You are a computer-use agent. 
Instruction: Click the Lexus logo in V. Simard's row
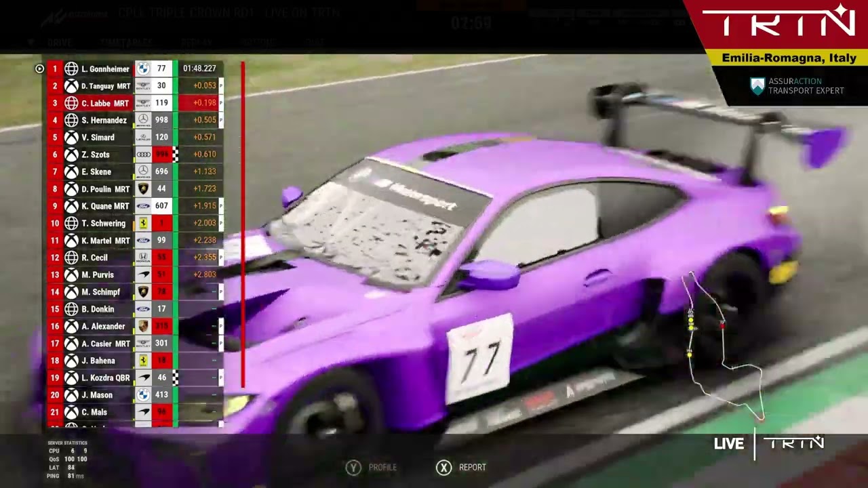pyautogui.click(x=143, y=138)
